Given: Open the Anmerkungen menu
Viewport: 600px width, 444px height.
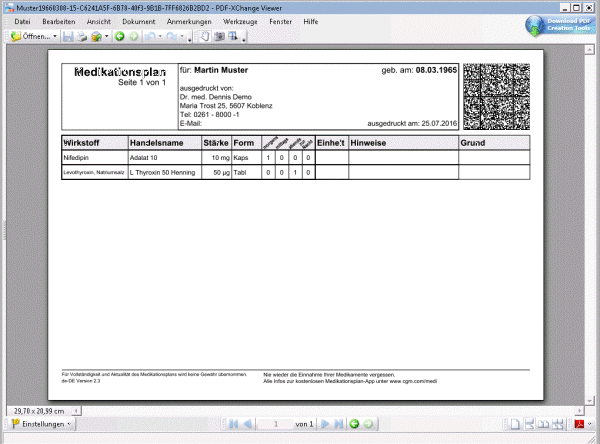Looking at the screenshot, I should [x=189, y=22].
